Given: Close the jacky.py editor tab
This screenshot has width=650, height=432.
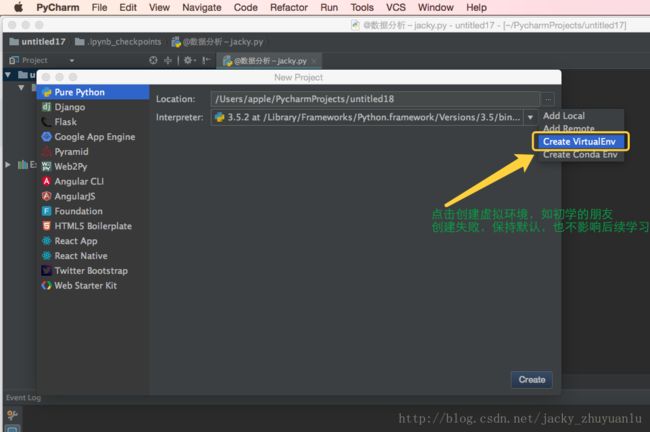Looking at the screenshot, I should 314,61.
